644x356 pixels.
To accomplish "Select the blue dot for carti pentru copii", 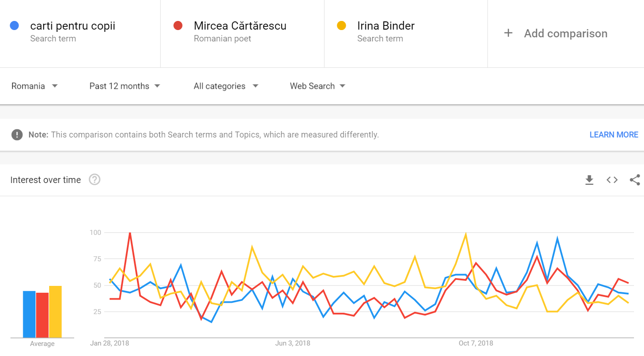I will [14, 26].
